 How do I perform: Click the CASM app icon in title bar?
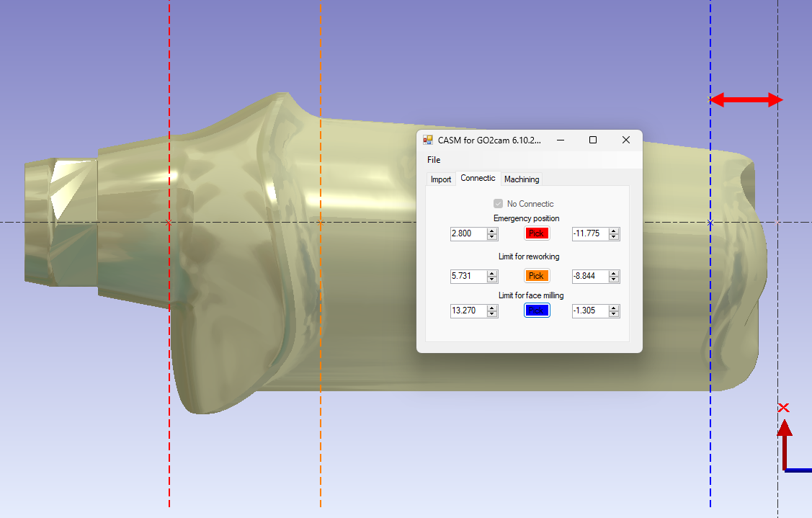point(428,140)
